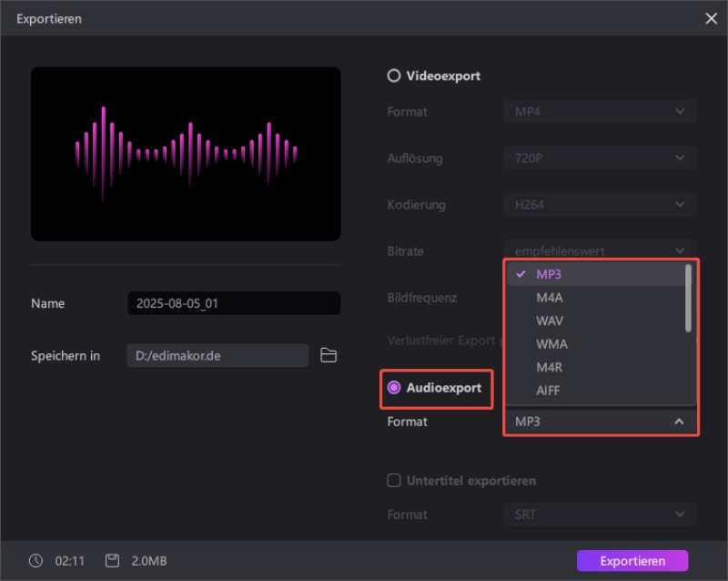Open the Bitrate empfehlenswert dropdown
The width and height of the screenshot is (728, 581).
pos(600,250)
